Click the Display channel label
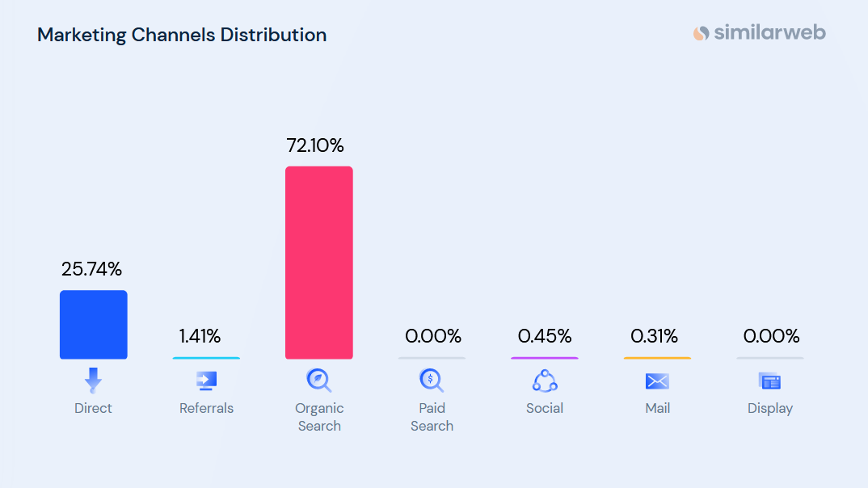This screenshot has height=488, width=868. pos(769,409)
